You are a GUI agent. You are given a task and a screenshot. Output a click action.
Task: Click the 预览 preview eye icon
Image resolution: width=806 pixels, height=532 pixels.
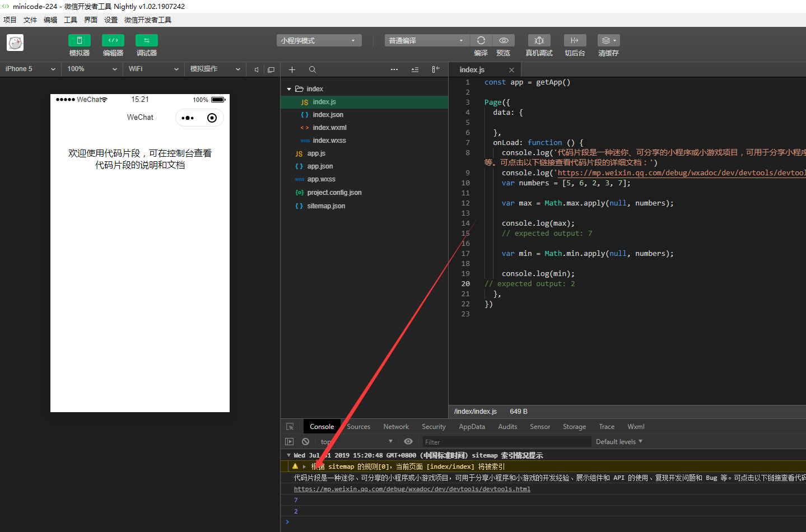[504, 40]
